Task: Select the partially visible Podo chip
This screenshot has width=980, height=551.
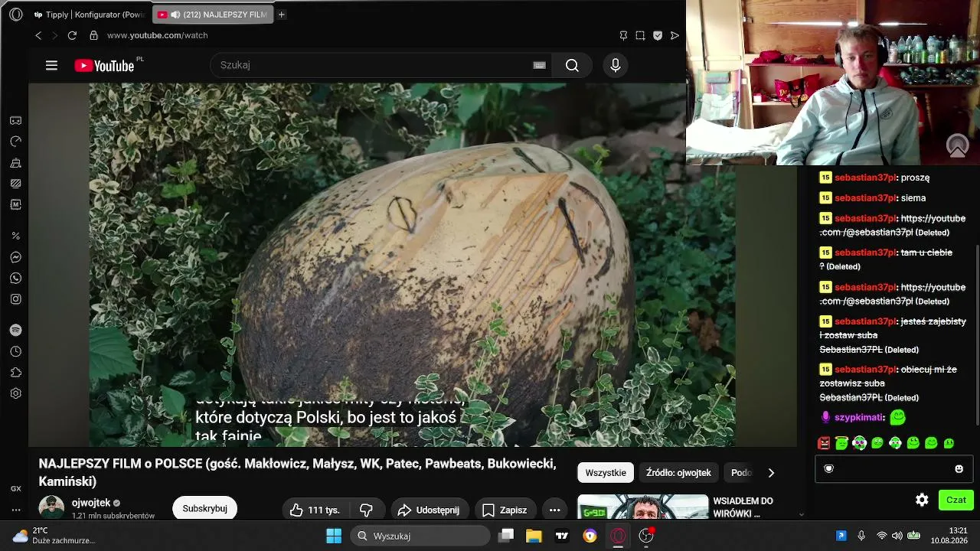Action: pos(741,473)
